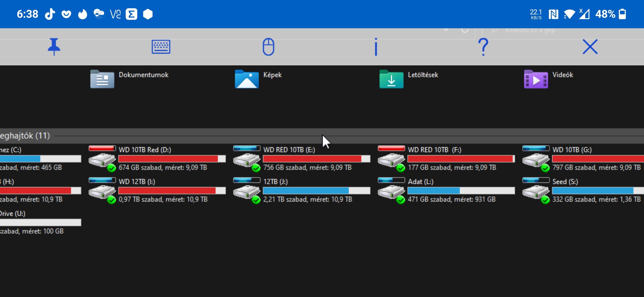Image resolution: width=644 pixels, height=297 pixels.
Task: Click the Letöltések folder name
Action: coord(423,75)
